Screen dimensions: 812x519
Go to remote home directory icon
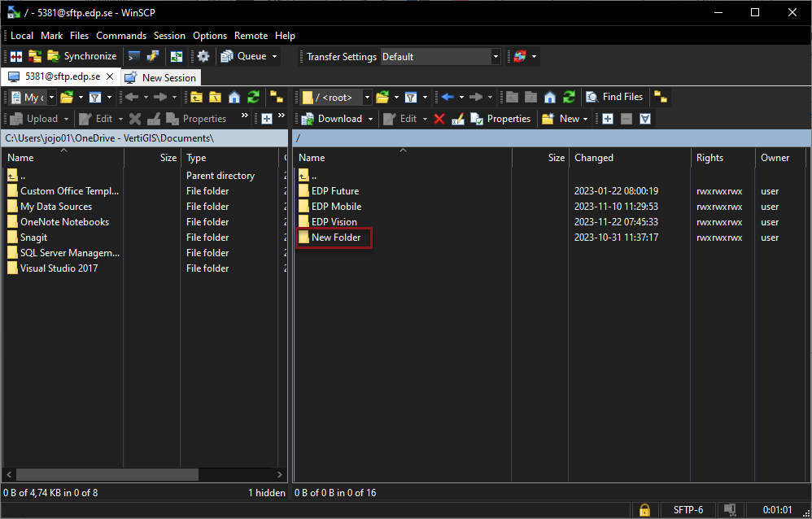click(550, 98)
